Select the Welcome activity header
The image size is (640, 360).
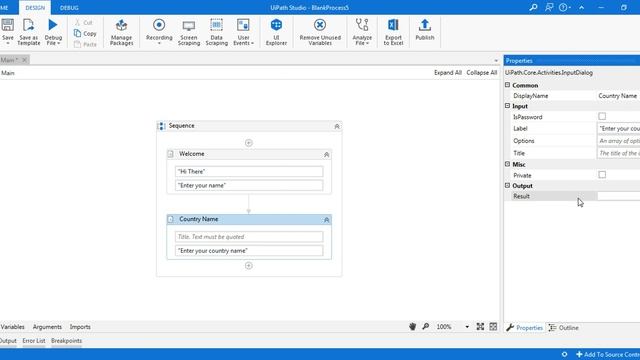(x=249, y=154)
